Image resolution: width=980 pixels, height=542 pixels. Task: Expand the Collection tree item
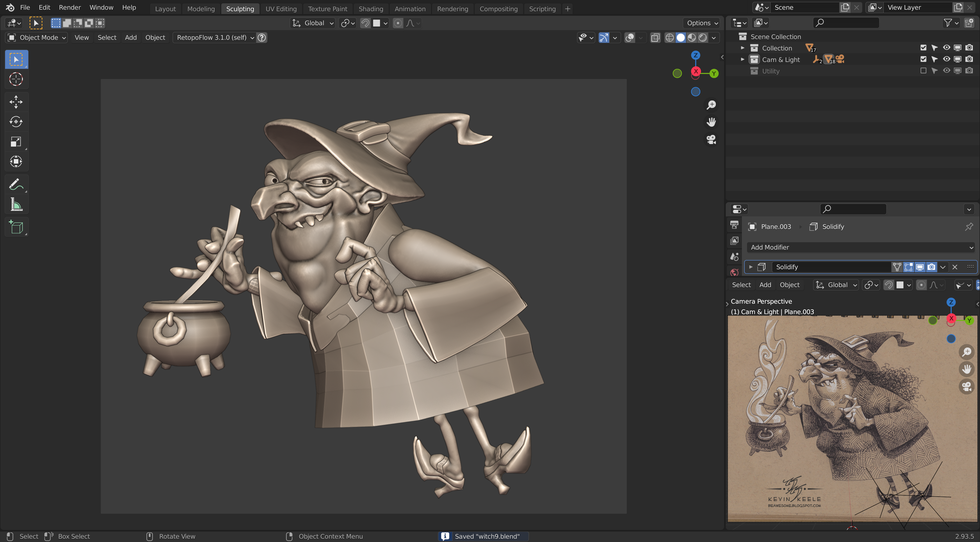742,48
